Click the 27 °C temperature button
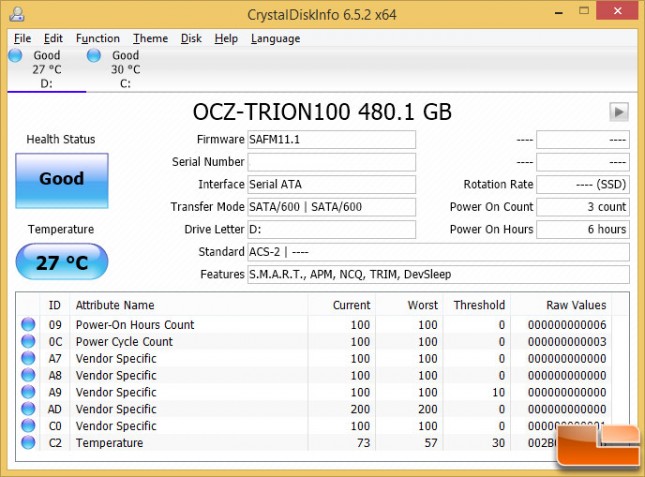 (x=62, y=262)
